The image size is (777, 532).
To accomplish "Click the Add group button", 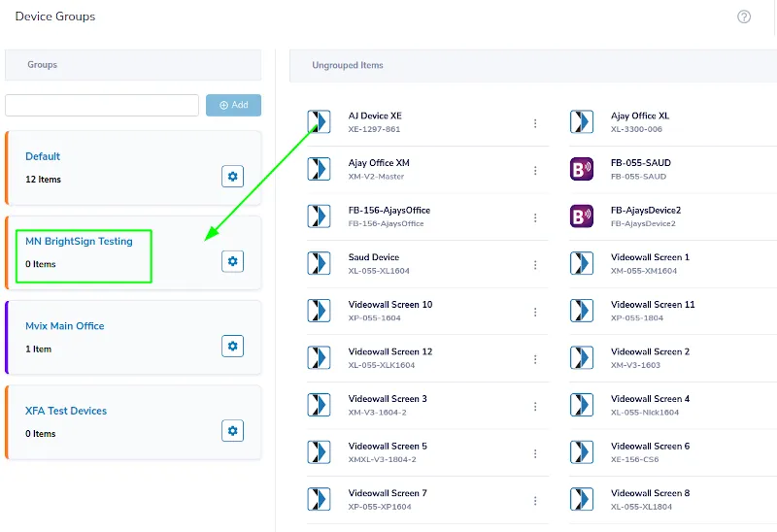I will point(233,105).
